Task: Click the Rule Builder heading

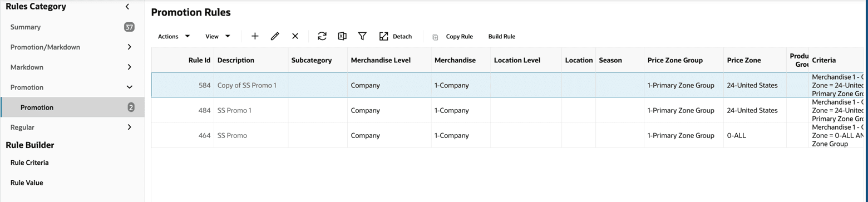Action: pyautogui.click(x=30, y=145)
